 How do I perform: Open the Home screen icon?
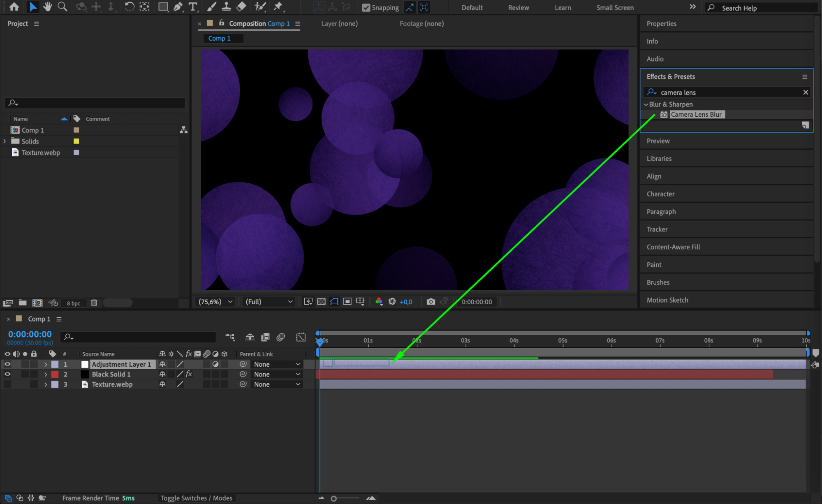(14, 7)
